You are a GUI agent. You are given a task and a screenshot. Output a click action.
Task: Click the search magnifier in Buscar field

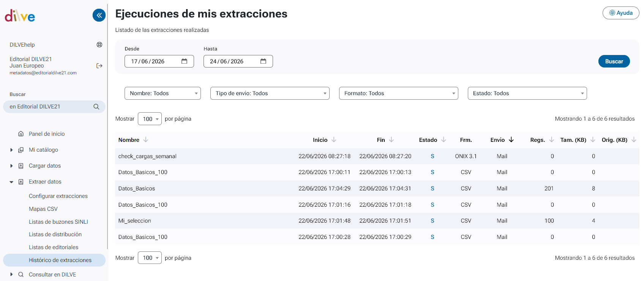[x=96, y=107]
